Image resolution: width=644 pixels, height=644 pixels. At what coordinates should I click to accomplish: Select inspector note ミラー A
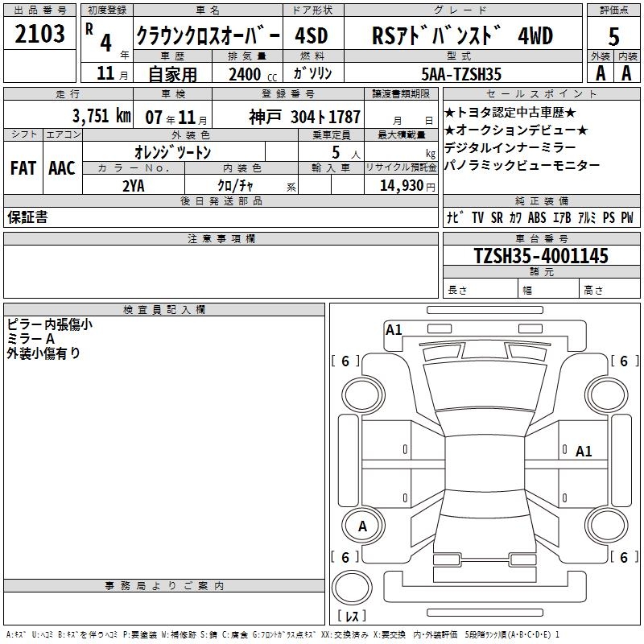point(31,339)
